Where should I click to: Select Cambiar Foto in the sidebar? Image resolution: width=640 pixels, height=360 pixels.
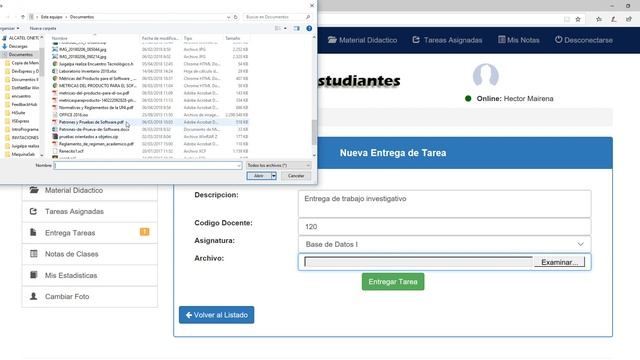click(x=90, y=296)
